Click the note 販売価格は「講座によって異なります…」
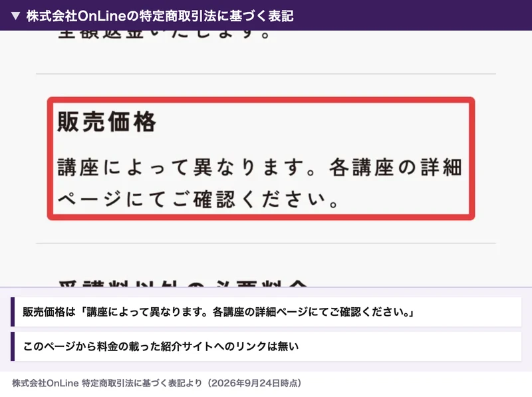532x397 pixels. [266, 312]
